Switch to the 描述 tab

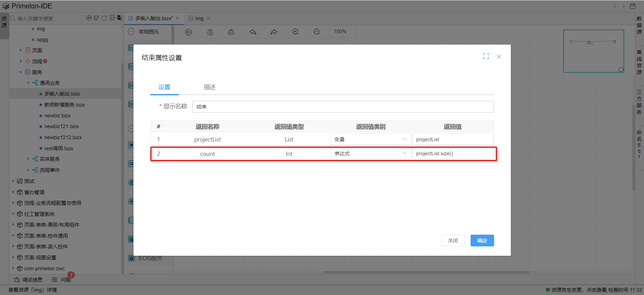(210, 87)
